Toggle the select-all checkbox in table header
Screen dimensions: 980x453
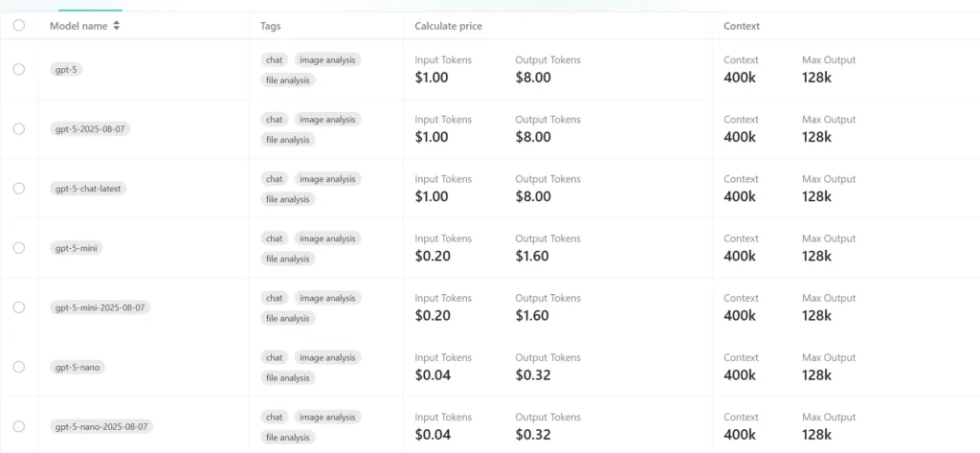pyautogui.click(x=19, y=26)
